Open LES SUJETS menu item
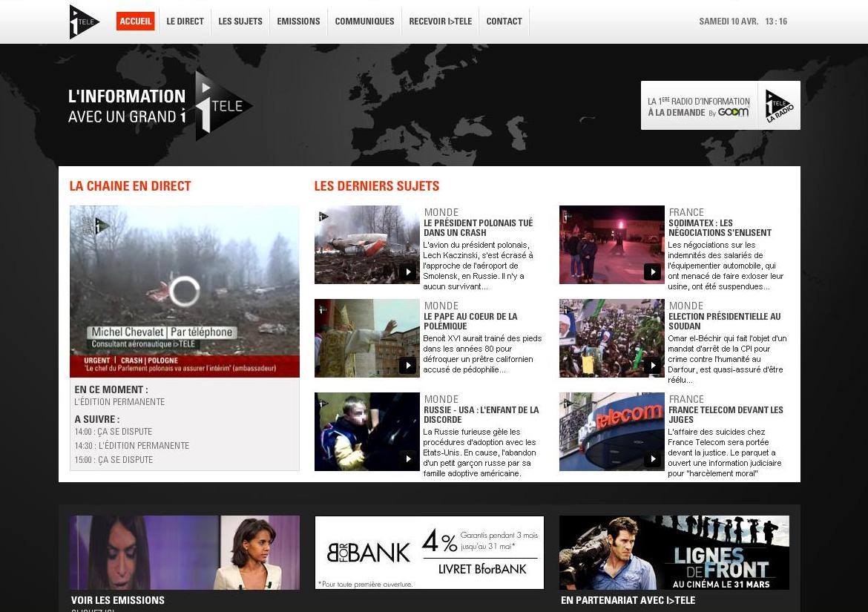 [240, 22]
